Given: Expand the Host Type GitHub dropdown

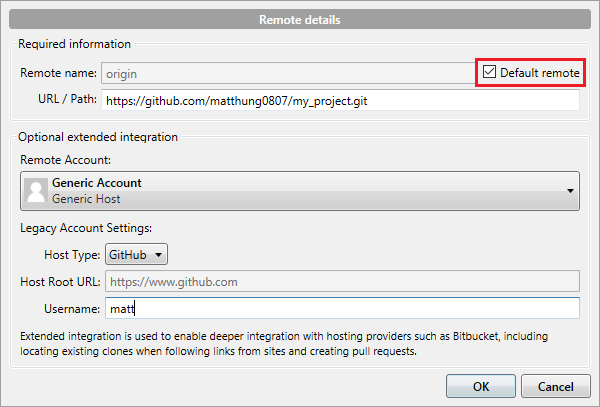Looking at the screenshot, I should 136,255.
